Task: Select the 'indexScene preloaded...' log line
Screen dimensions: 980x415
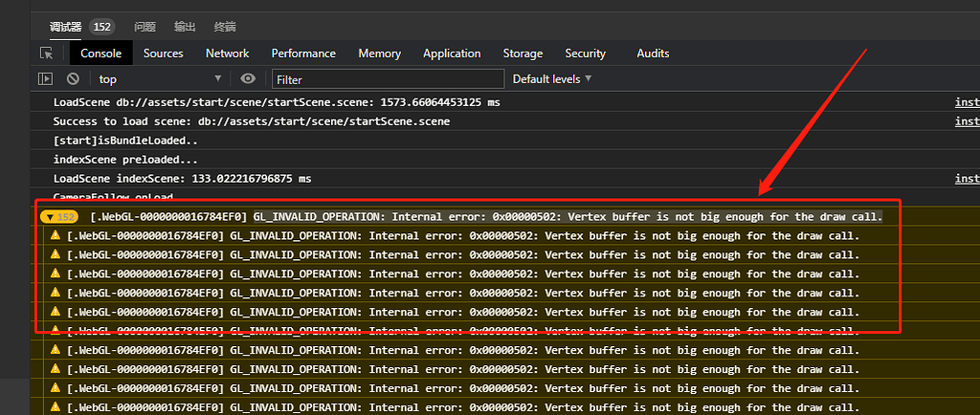Action: [125, 160]
